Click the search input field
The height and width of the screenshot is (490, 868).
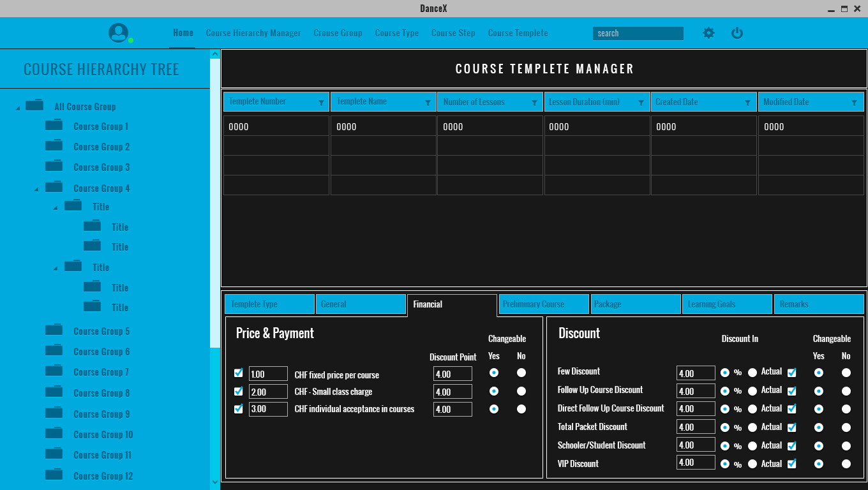638,33
